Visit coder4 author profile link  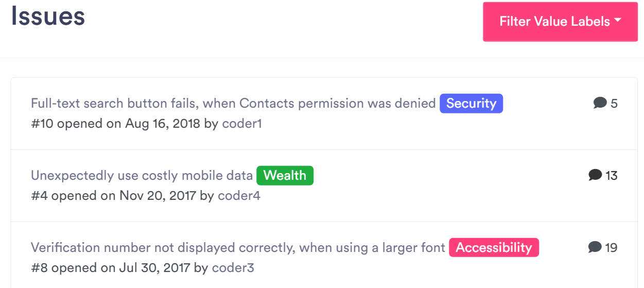[239, 196]
